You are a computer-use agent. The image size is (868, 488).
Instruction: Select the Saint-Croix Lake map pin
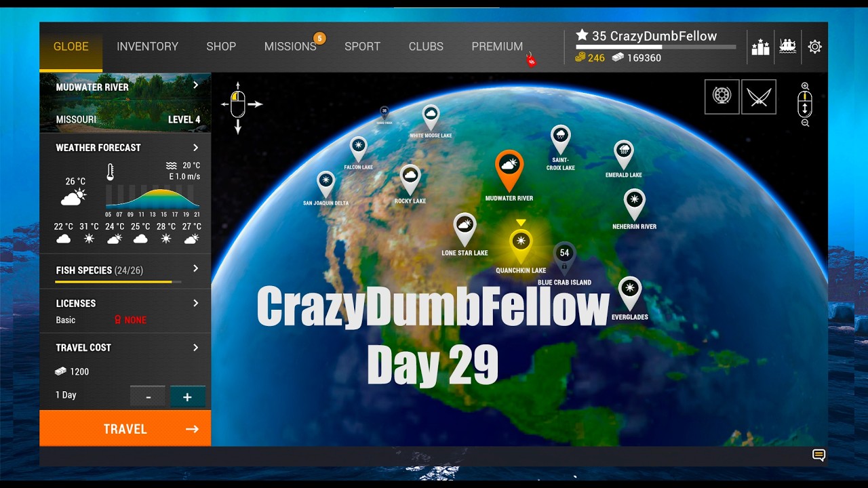(x=560, y=138)
